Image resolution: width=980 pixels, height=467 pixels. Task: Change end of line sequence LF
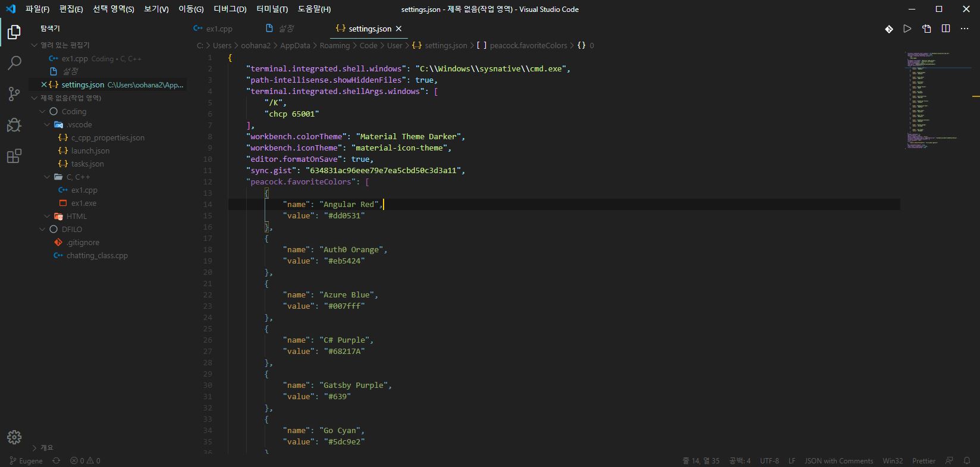(791, 460)
